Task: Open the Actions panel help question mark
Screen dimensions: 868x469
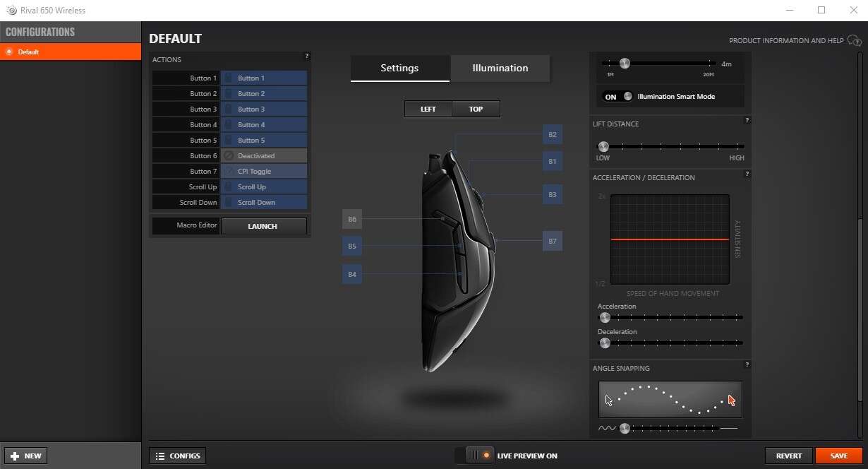Action: click(306, 56)
